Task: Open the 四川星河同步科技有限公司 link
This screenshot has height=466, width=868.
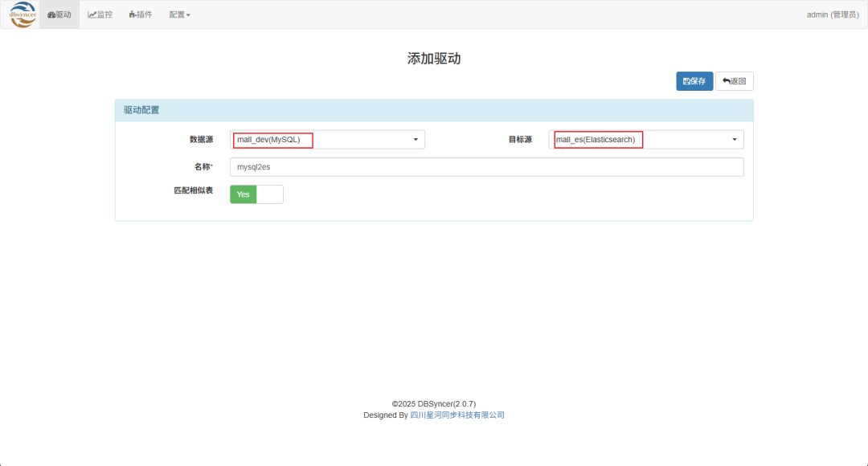Action: click(457, 415)
